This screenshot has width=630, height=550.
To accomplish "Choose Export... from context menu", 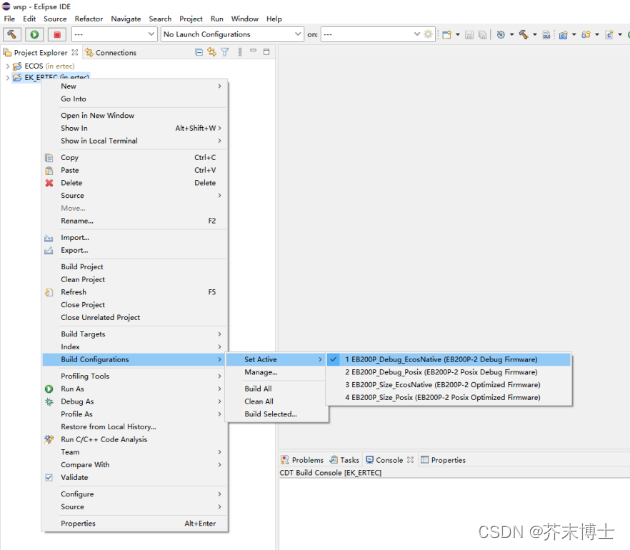I will [135, 250].
